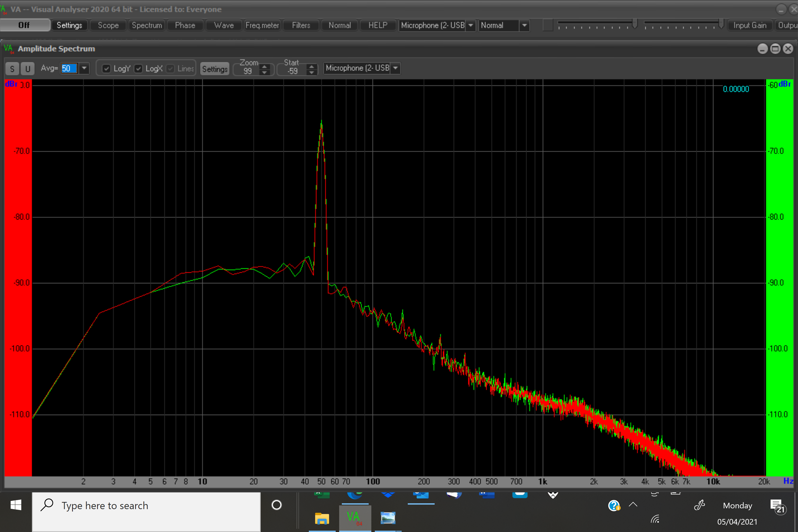Toggle the Lines checkbox
The width and height of the screenshot is (798, 532).
click(x=170, y=69)
